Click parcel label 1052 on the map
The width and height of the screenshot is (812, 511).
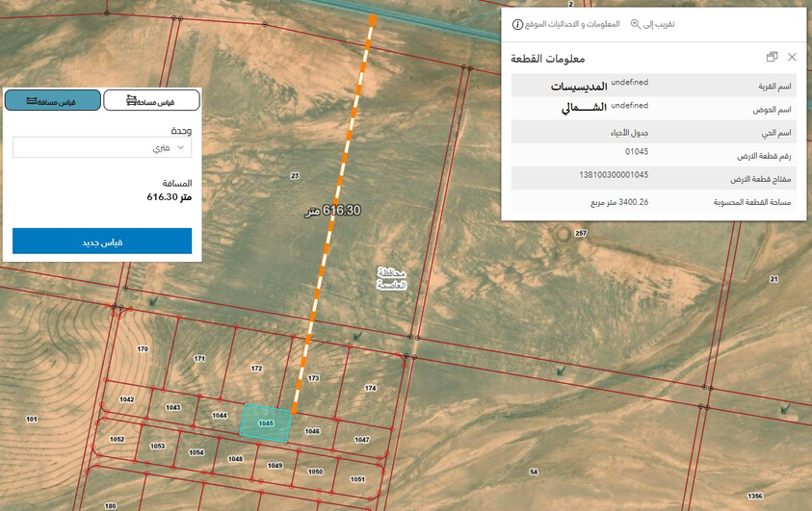click(x=118, y=439)
